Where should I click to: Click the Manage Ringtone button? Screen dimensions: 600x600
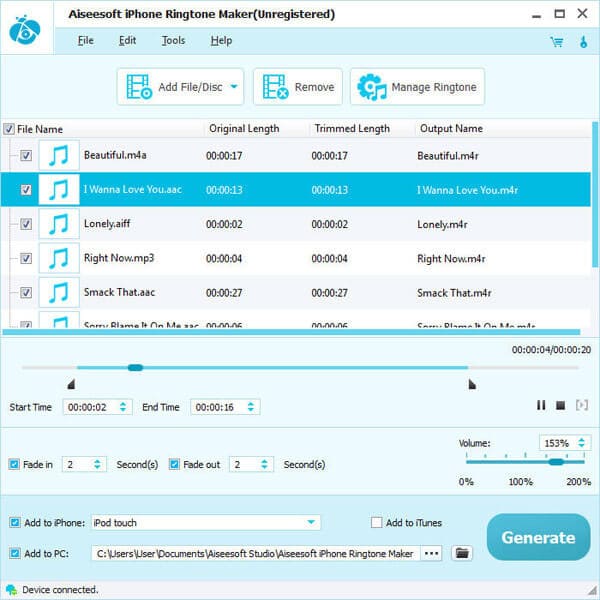(x=418, y=87)
